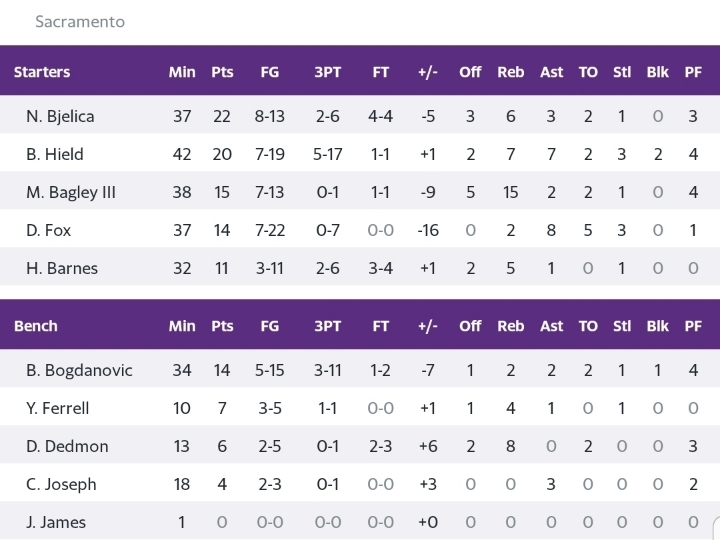
Task: Click the Bench Reb column header
Action: (x=511, y=326)
